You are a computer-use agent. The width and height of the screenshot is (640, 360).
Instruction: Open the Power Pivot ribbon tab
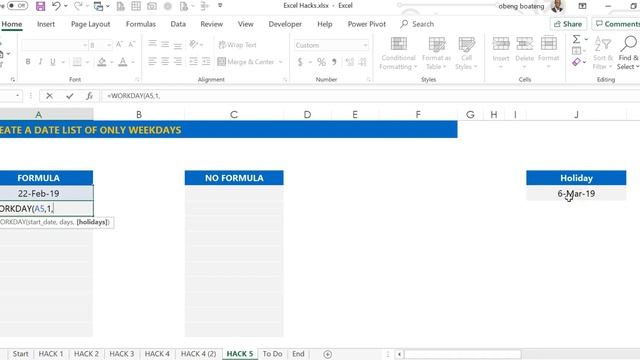(x=367, y=24)
